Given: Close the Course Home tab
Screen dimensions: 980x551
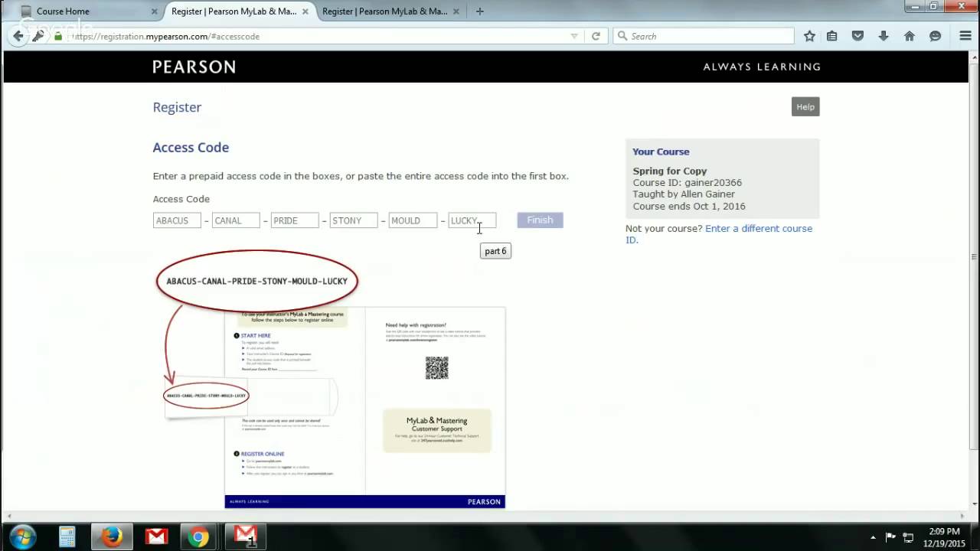Looking at the screenshot, I should point(154,11).
